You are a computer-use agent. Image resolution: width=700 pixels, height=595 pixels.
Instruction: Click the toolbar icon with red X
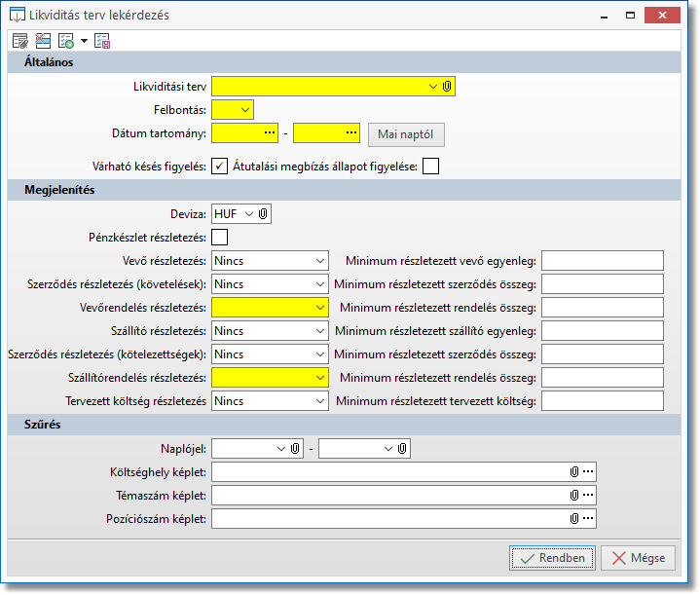point(43,41)
